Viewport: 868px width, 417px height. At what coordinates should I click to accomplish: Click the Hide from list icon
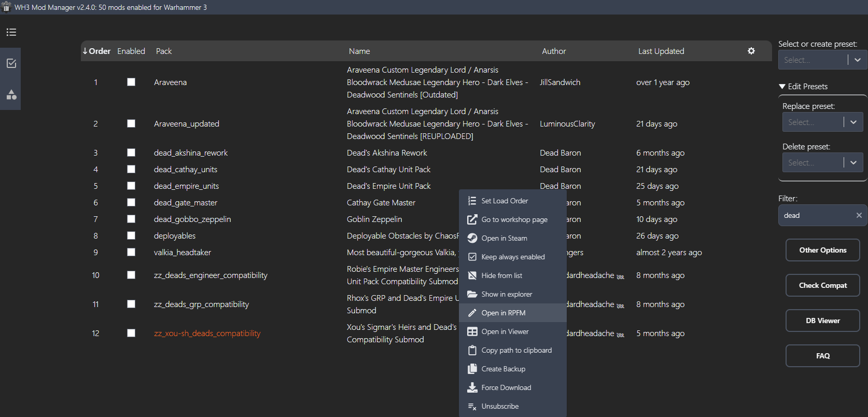tap(472, 275)
